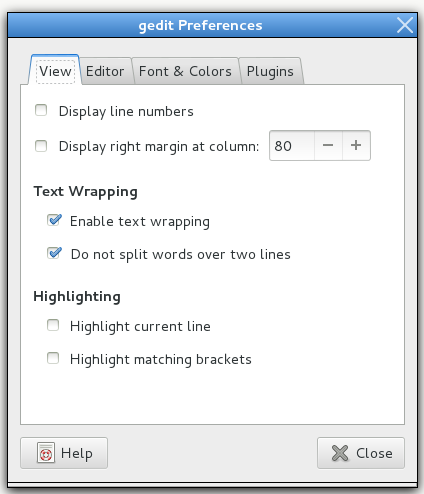Close the dialog using the title bar X
424x494 pixels.
click(x=405, y=25)
